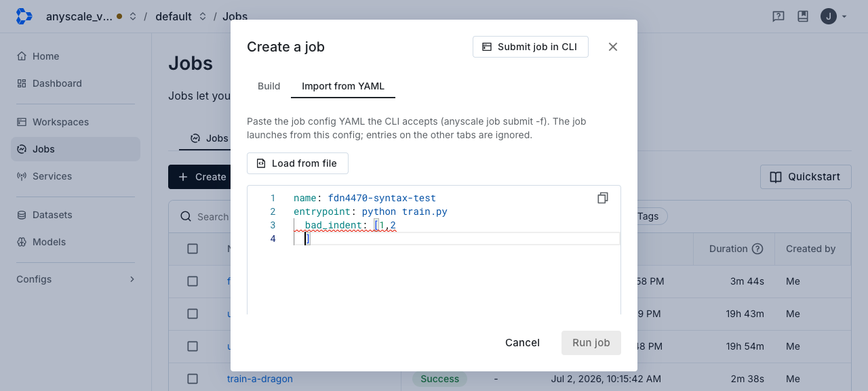Image resolution: width=868 pixels, height=391 pixels.
Task: Click the Load from file button
Action: [x=298, y=163]
